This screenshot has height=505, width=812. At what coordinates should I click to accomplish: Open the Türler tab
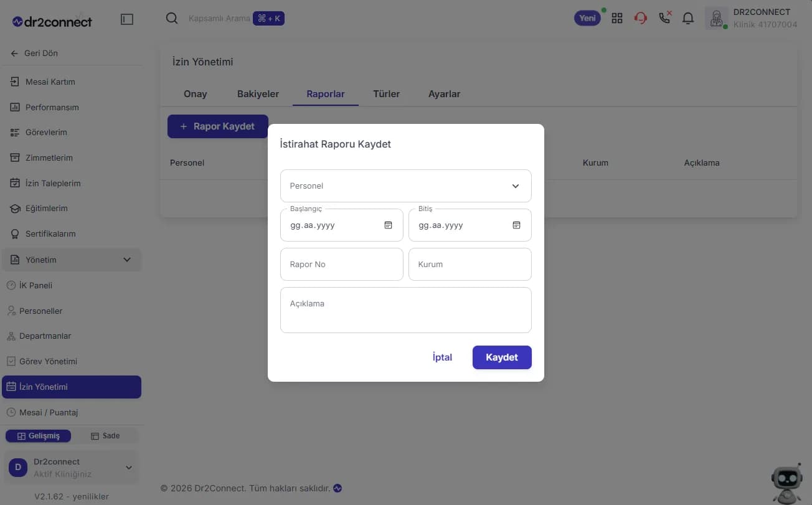(386, 94)
